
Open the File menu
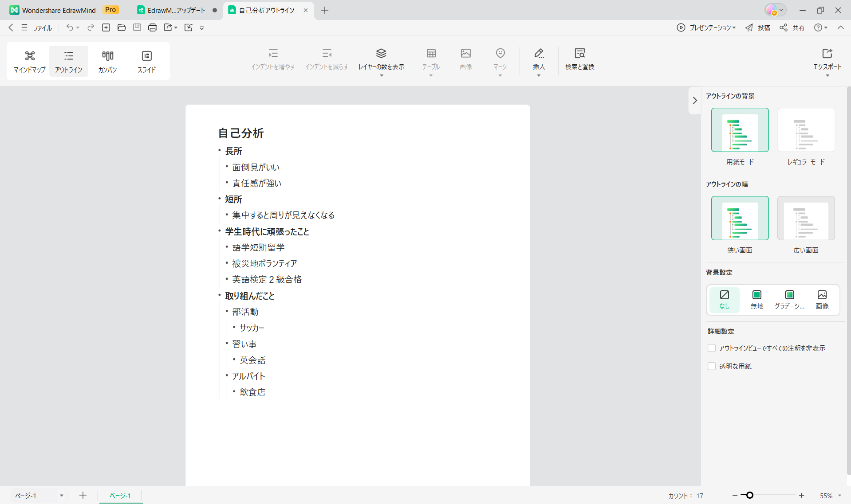[x=42, y=27]
